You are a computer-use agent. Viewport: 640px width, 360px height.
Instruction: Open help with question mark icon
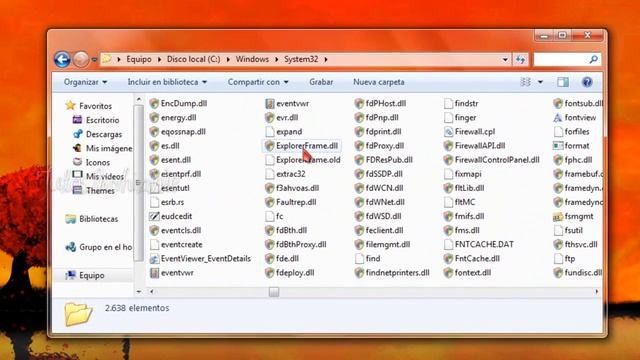tap(587, 82)
